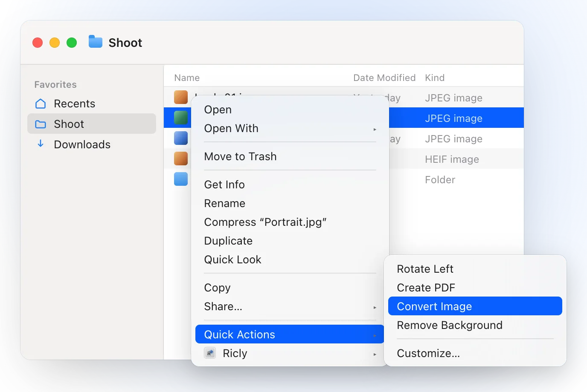Select the green Portrait thumbnail in highlighted row
587x392 pixels.
(181, 118)
